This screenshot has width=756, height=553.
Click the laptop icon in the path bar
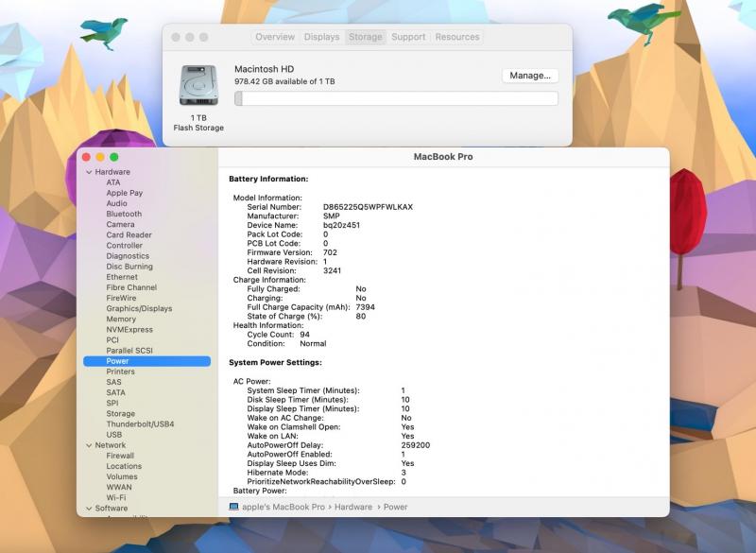click(x=233, y=507)
